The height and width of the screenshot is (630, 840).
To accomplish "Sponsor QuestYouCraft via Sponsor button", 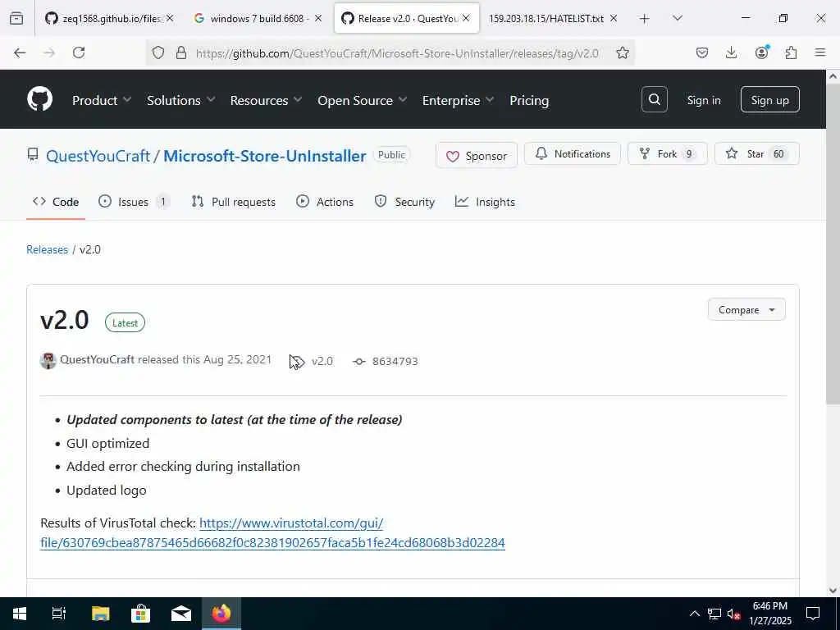I will pos(477,155).
